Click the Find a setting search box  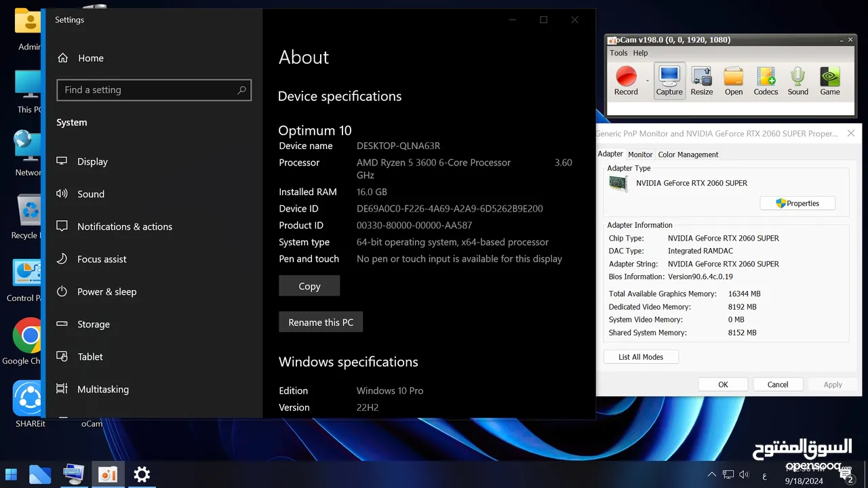(x=154, y=89)
